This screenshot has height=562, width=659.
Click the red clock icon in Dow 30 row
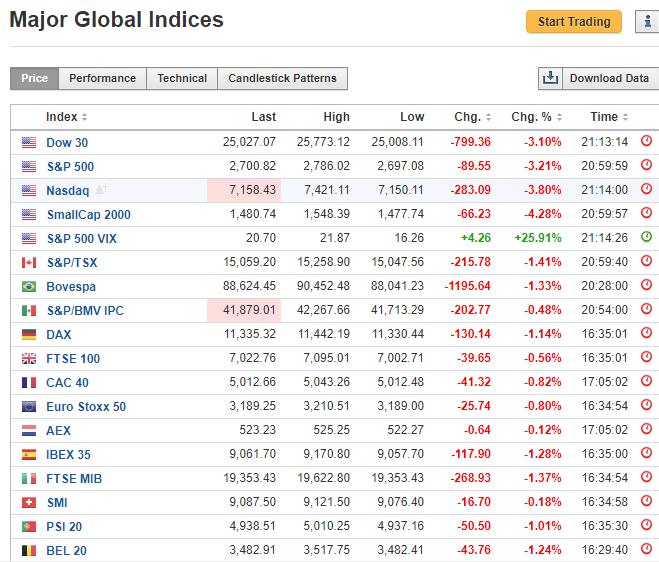(x=646, y=140)
